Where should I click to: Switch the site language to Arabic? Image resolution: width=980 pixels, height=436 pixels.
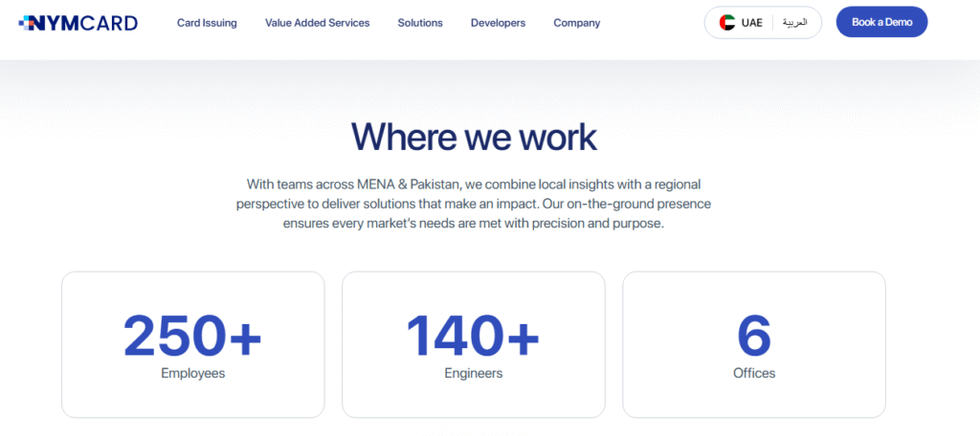(794, 23)
